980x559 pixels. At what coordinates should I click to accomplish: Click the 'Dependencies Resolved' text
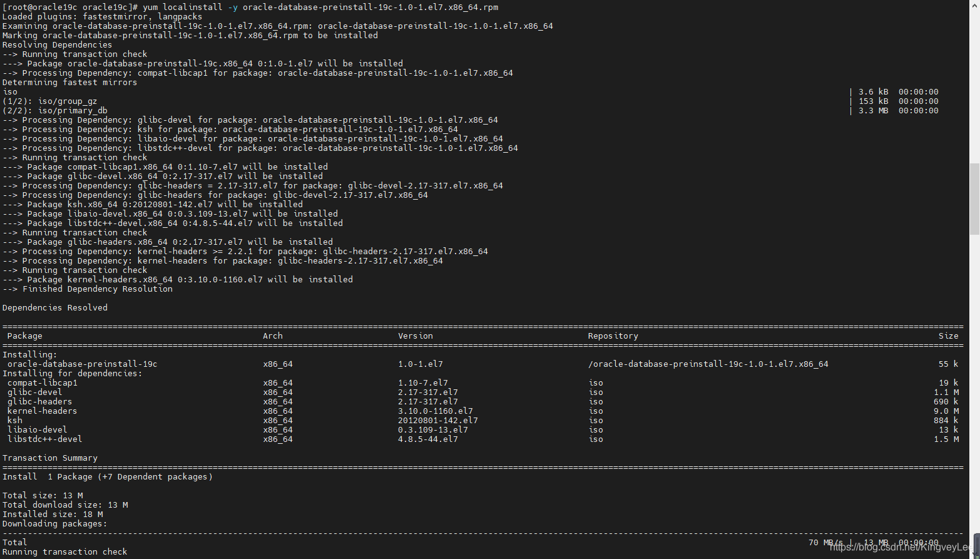pyautogui.click(x=54, y=307)
